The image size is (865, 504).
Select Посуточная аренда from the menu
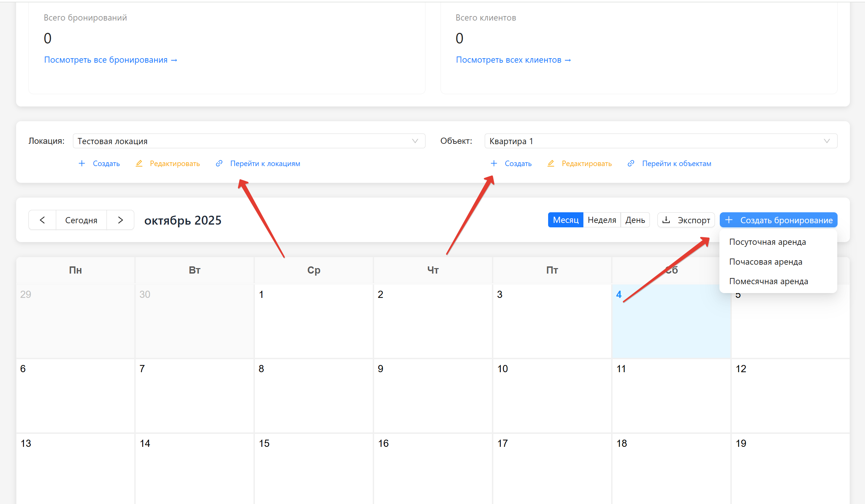767,242
